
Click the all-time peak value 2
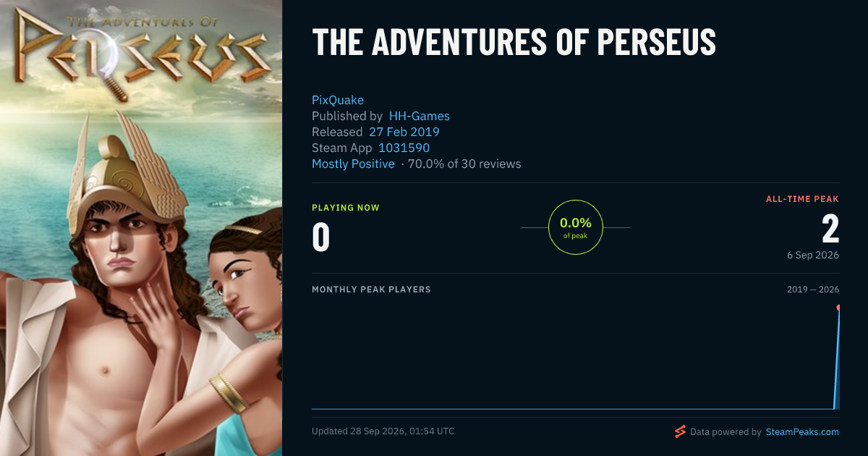click(830, 229)
